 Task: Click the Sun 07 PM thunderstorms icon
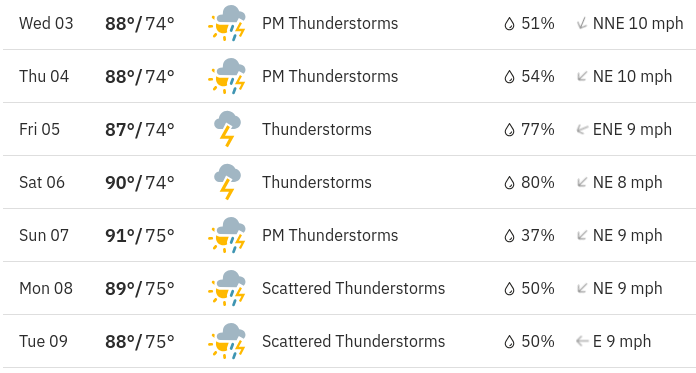click(227, 235)
